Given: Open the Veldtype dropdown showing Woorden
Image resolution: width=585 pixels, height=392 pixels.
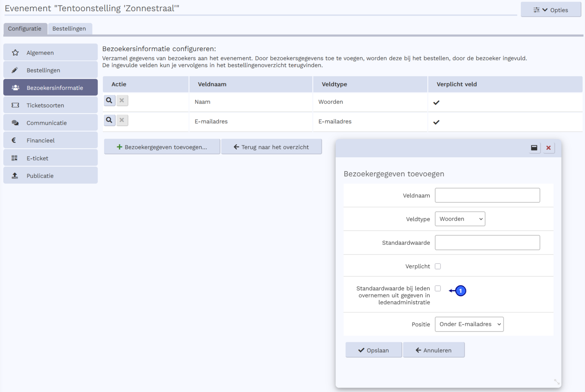Looking at the screenshot, I should tap(460, 219).
